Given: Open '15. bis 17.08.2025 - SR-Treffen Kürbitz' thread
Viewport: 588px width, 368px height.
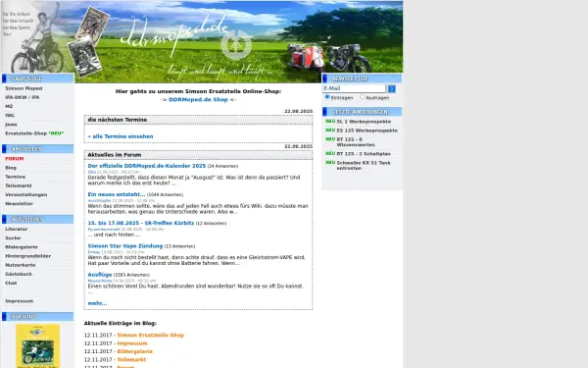Looking at the screenshot, I should (140, 223).
